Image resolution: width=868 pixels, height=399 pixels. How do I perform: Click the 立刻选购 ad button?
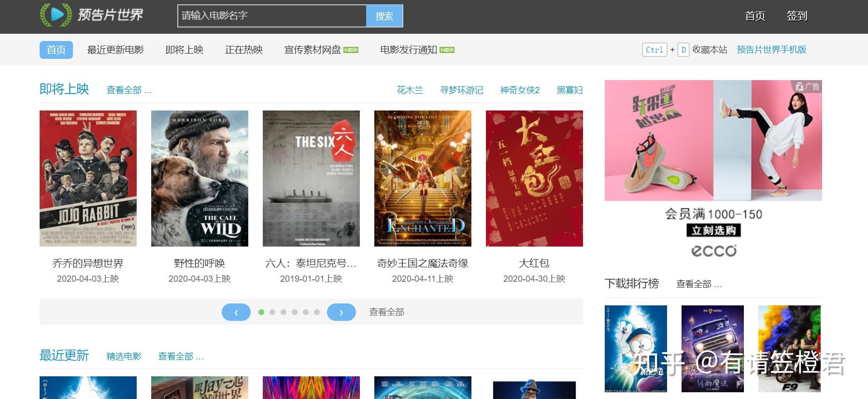713,231
